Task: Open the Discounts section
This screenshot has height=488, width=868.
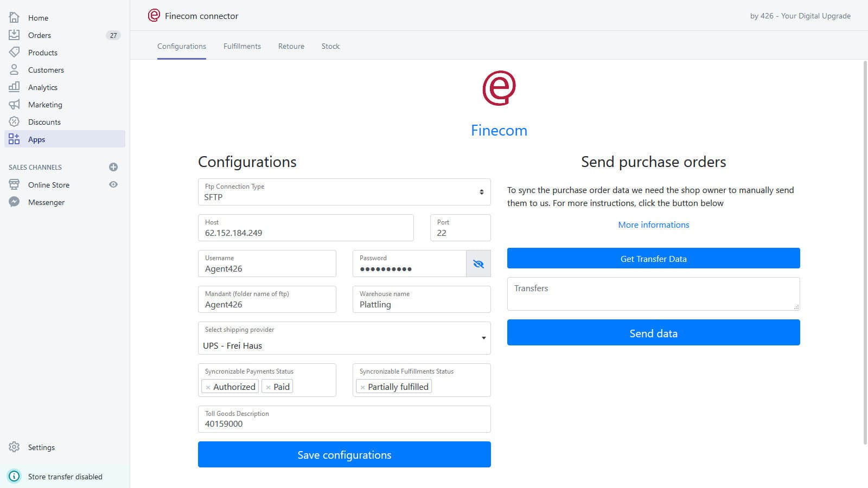Action: (44, 121)
